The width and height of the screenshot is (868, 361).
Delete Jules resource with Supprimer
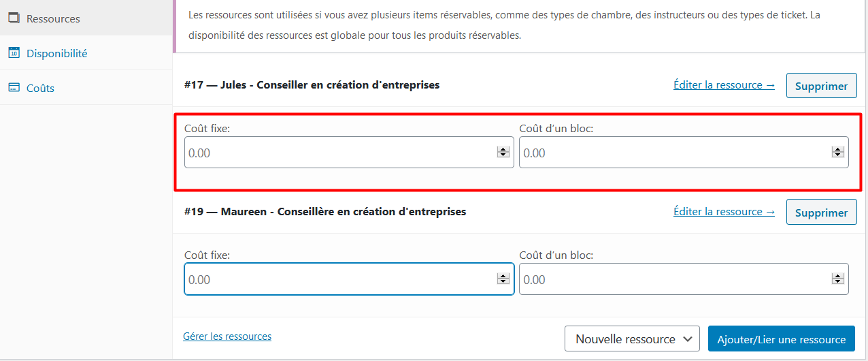[x=821, y=86]
